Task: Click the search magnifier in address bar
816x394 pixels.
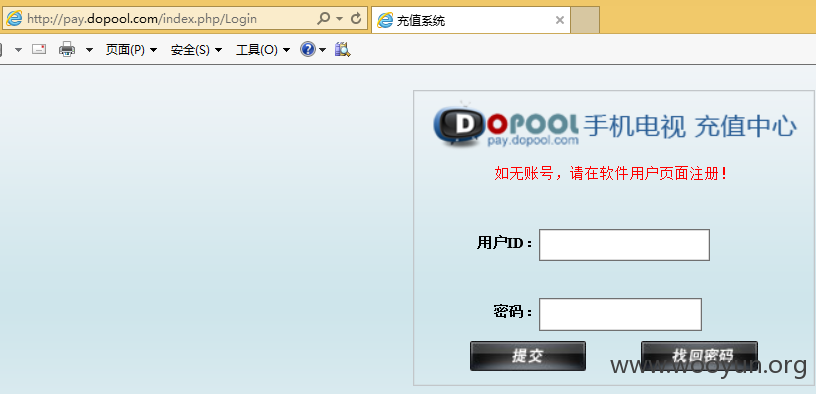Action: [x=323, y=19]
